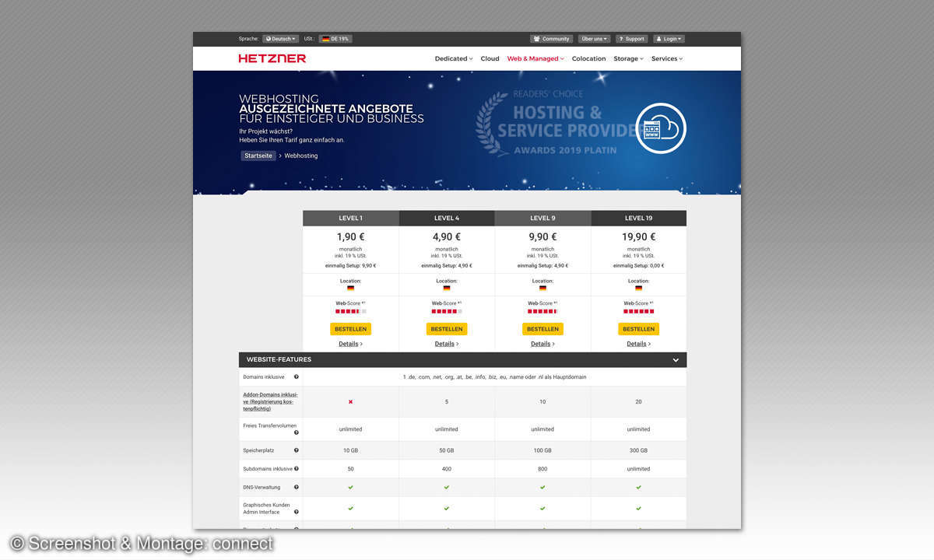The width and height of the screenshot is (934, 560).
Task: Click the 300 GB storage value
Action: pyautogui.click(x=639, y=450)
